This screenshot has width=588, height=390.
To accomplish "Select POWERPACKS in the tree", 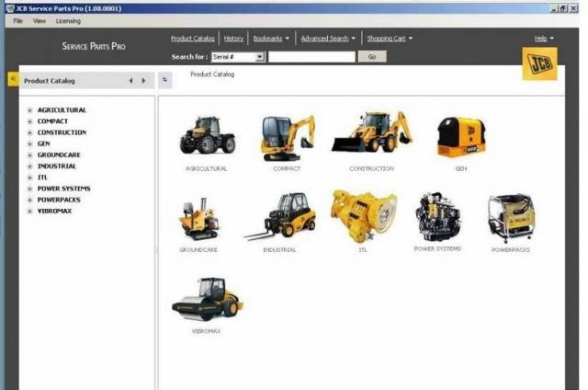I will coord(59,201).
